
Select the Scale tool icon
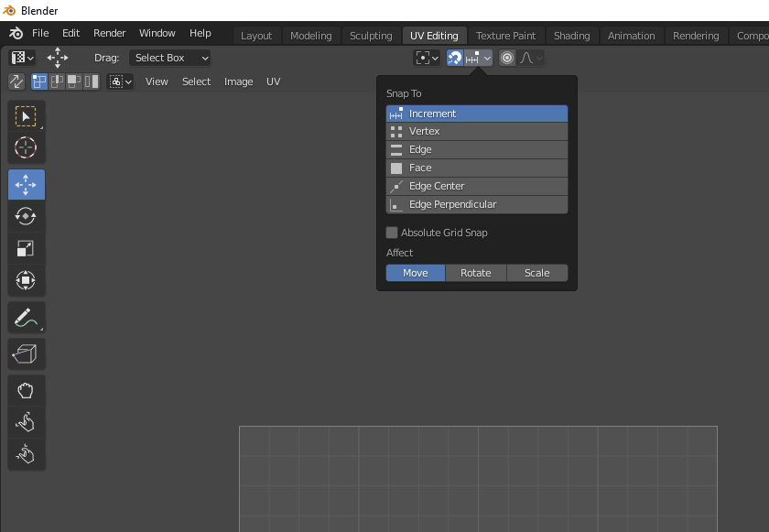[26, 248]
